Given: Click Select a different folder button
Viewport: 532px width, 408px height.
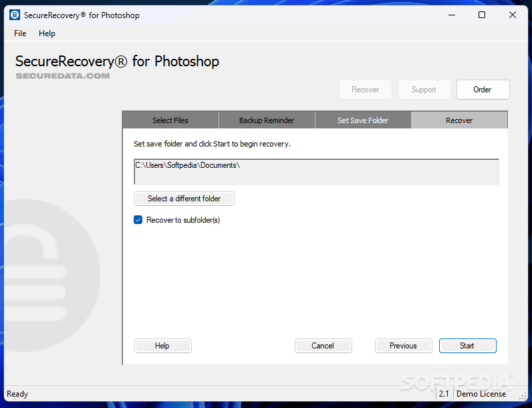Looking at the screenshot, I should click(x=184, y=199).
